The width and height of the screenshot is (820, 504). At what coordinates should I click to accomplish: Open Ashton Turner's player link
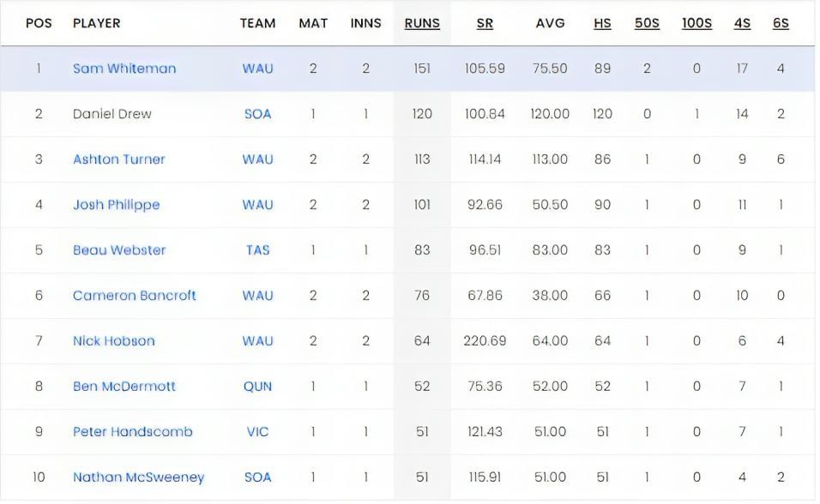point(118,159)
